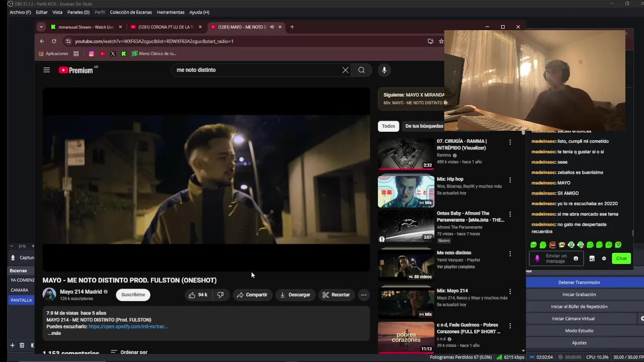Reload the browser page
The width and height of the screenshot is (644, 362).
point(54,41)
